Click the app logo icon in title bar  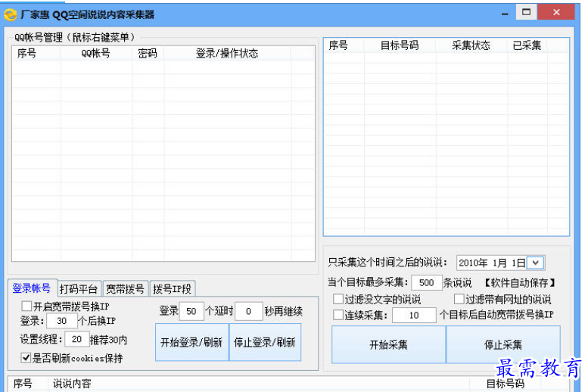(x=10, y=14)
